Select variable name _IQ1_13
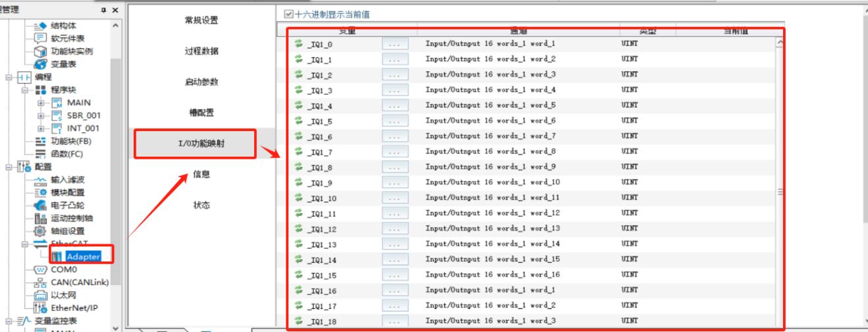Viewport: 868px width, 332px height. [322, 244]
